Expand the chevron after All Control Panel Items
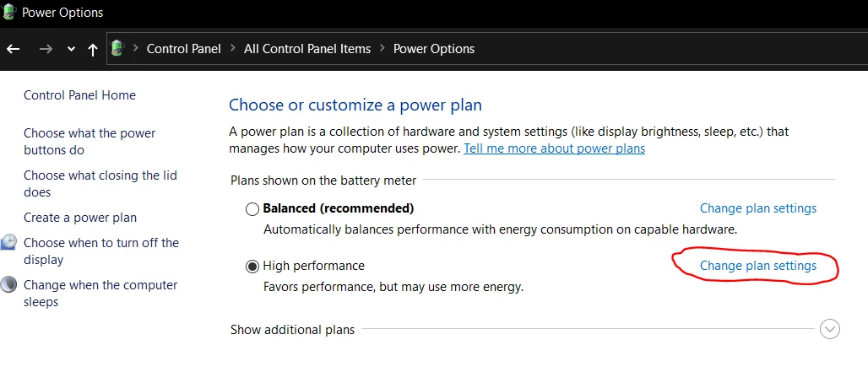Viewport: 868px width, 372px height. point(382,49)
